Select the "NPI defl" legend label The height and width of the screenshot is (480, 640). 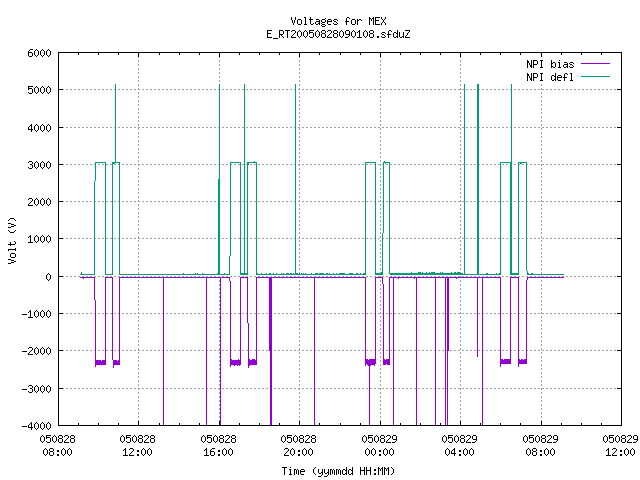550,77
